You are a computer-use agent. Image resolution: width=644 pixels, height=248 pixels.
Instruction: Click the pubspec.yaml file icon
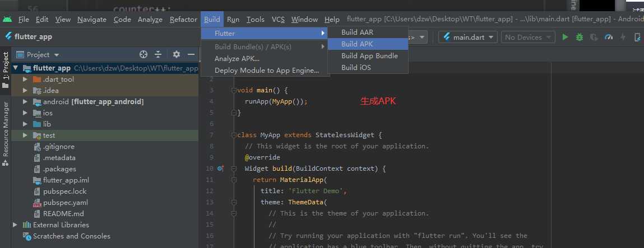click(37, 203)
